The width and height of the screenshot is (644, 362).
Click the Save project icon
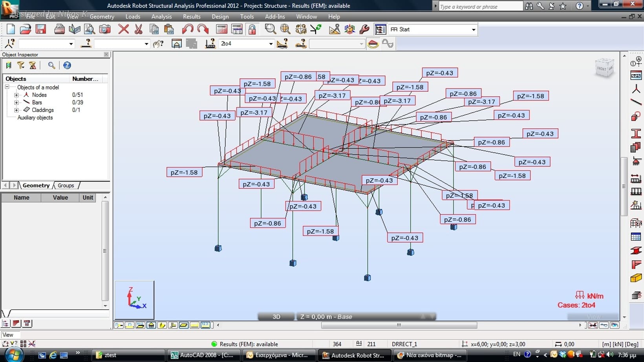tap(41, 29)
